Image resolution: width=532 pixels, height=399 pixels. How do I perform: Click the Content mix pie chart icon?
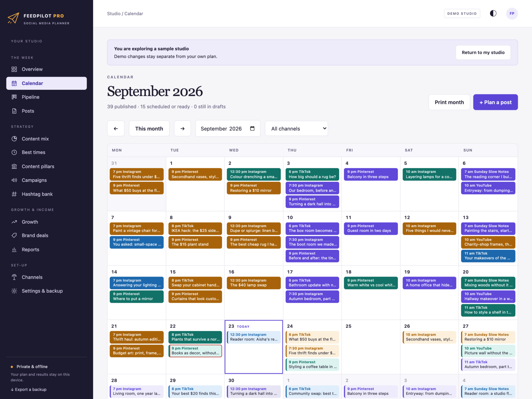pos(14,139)
